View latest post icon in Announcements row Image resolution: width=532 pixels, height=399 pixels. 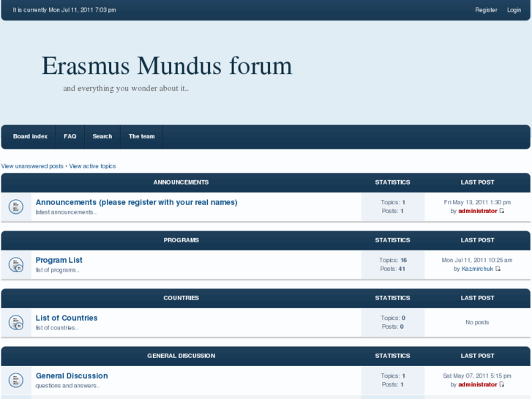pyautogui.click(x=502, y=211)
